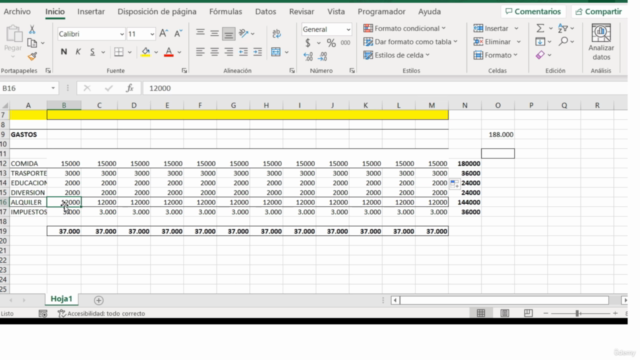
Task: Click Find and Select magnifier icon
Action: tap(564, 41)
